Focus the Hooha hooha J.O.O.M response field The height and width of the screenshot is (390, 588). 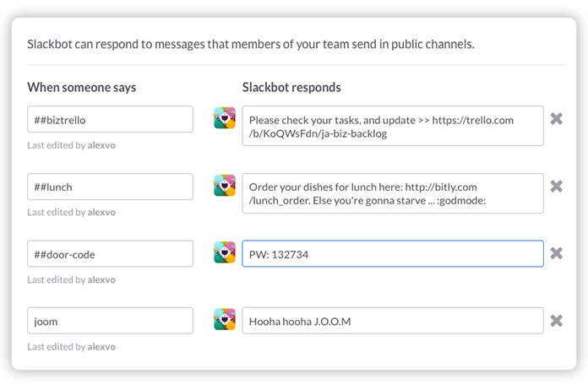coord(393,321)
